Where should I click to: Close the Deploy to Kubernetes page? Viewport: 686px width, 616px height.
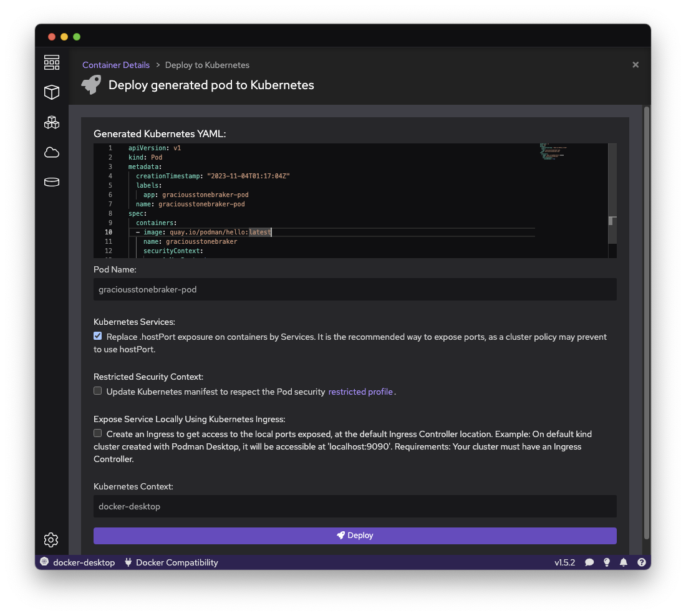coord(635,65)
